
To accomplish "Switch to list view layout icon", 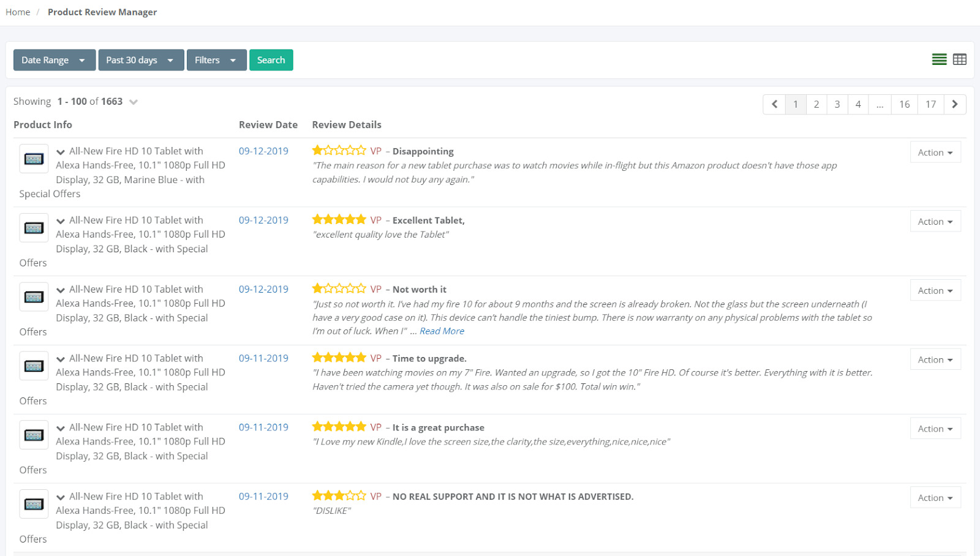I will coord(939,59).
